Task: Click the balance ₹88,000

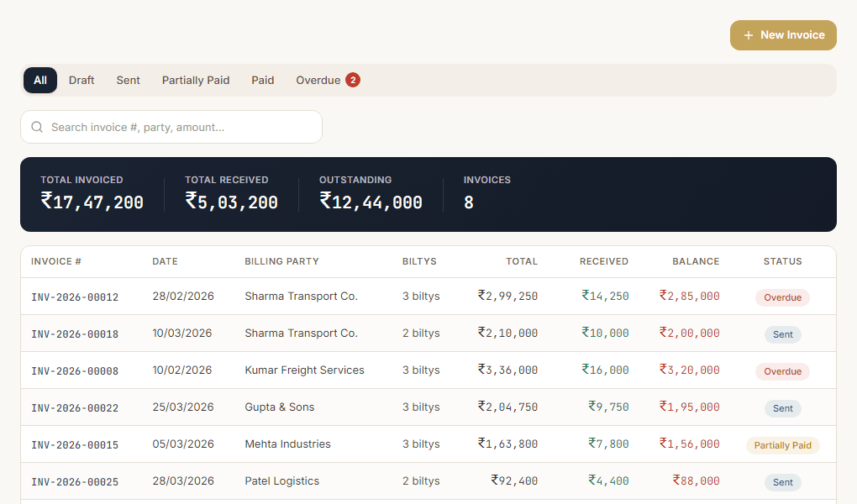Action: (x=696, y=481)
